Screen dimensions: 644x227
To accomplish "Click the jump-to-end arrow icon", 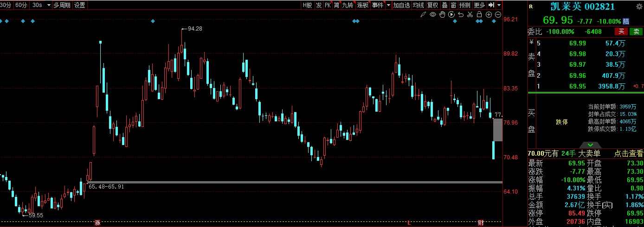I will click(491, 5).
